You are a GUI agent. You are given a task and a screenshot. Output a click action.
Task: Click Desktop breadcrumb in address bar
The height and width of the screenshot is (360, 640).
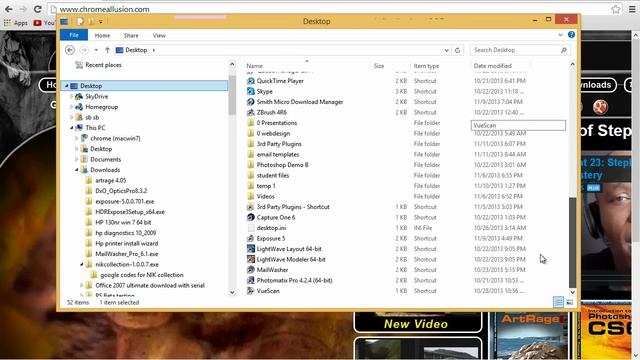(x=136, y=50)
